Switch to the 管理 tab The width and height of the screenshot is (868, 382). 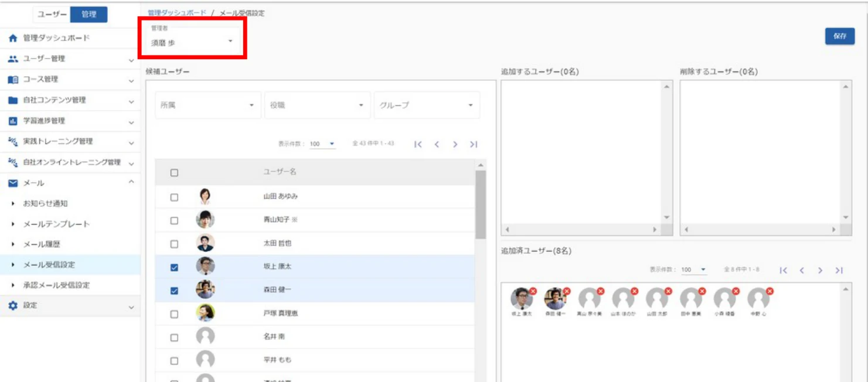point(88,15)
